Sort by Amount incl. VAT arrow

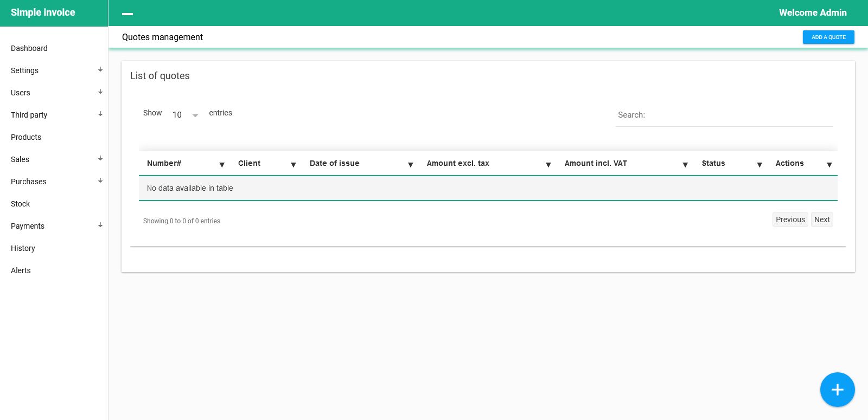click(x=685, y=165)
